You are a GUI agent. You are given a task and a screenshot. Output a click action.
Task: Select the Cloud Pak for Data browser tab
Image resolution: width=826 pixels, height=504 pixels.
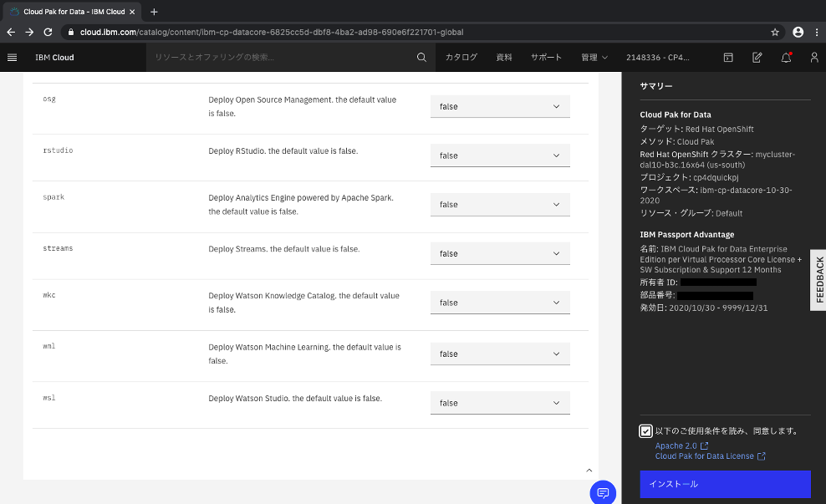click(72, 12)
